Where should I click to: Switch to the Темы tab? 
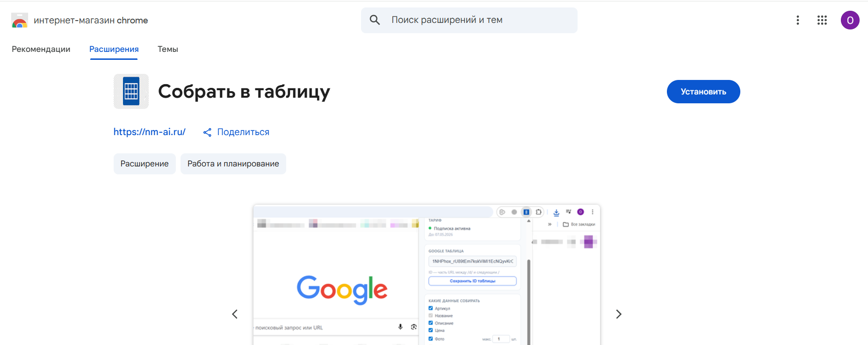pos(167,49)
